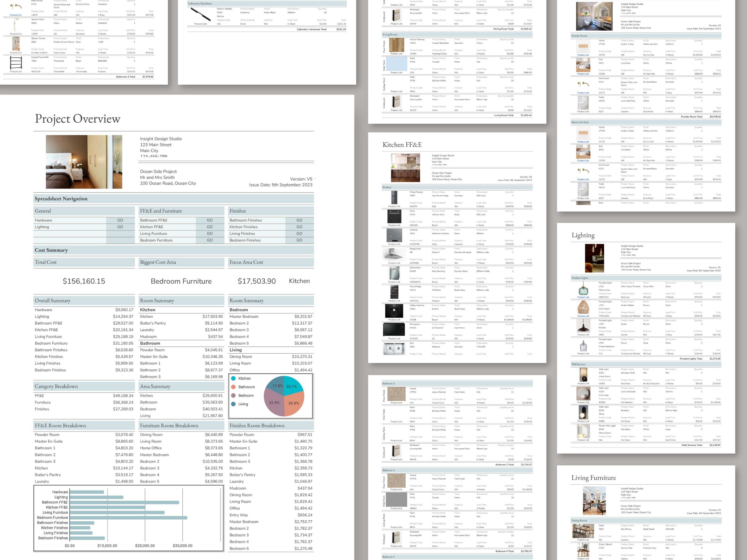Click the Hardware GO navigation button

120,220
